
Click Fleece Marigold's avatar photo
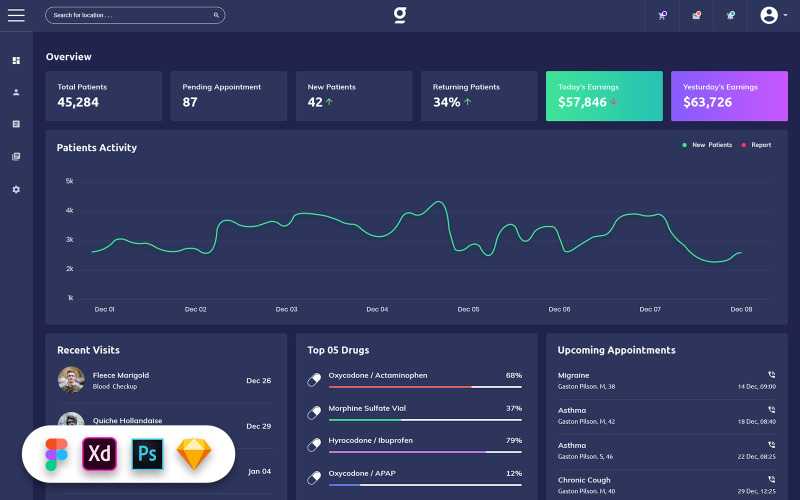coord(71,380)
